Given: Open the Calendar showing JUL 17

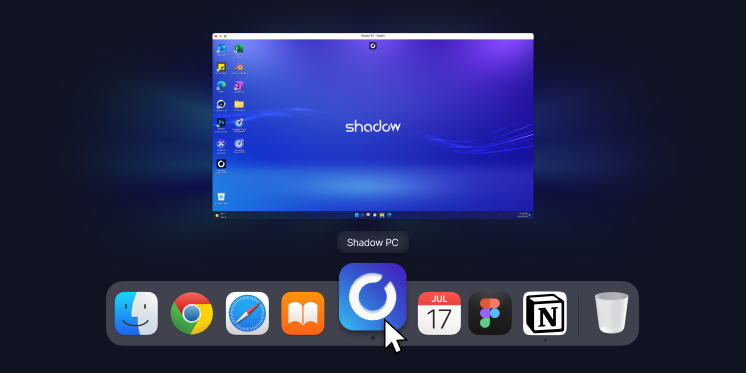Looking at the screenshot, I should (x=439, y=313).
